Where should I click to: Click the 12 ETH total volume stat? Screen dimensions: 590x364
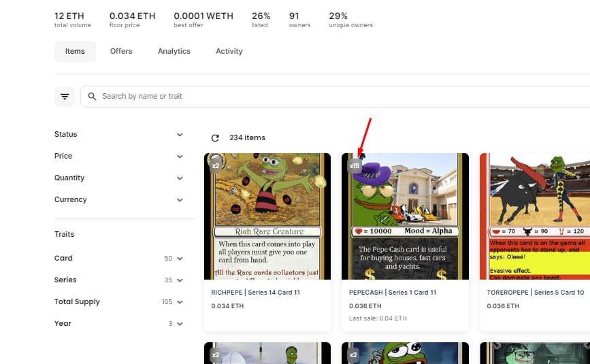[x=73, y=20]
